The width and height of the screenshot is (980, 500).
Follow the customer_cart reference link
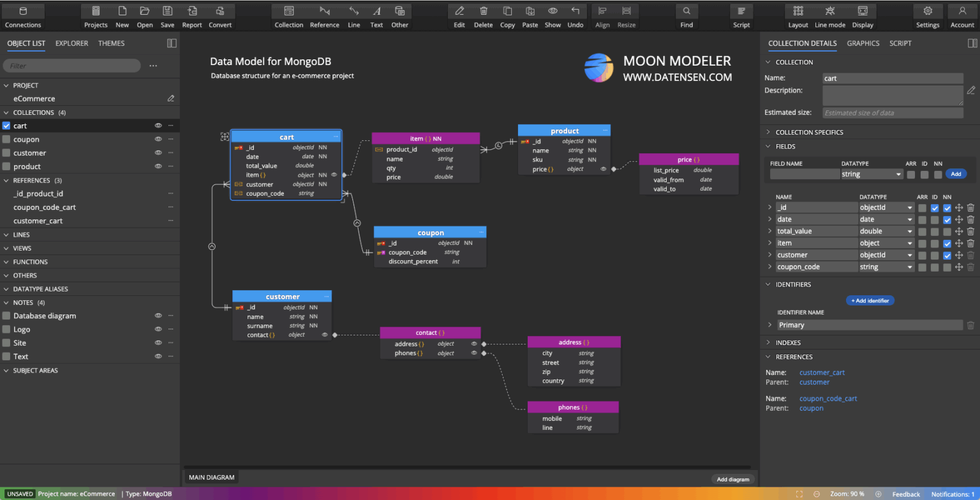[x=821, y=372]
